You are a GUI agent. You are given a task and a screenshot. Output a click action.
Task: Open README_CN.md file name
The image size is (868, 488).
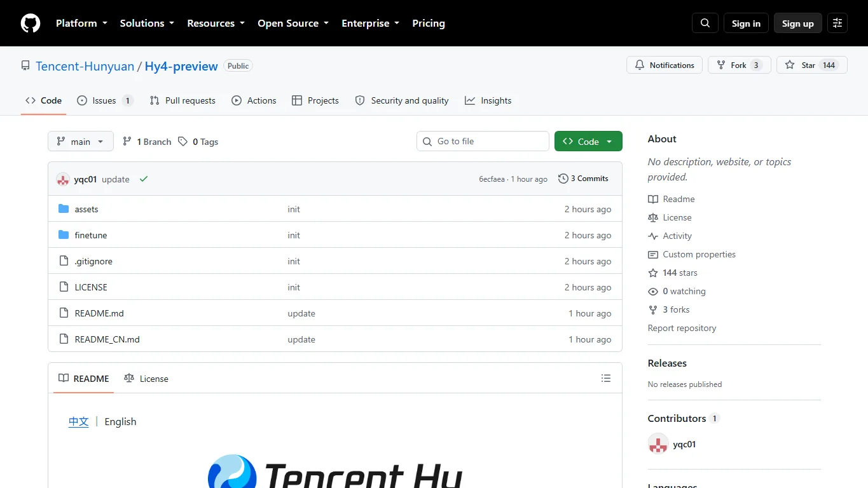[x=107, y=339]
